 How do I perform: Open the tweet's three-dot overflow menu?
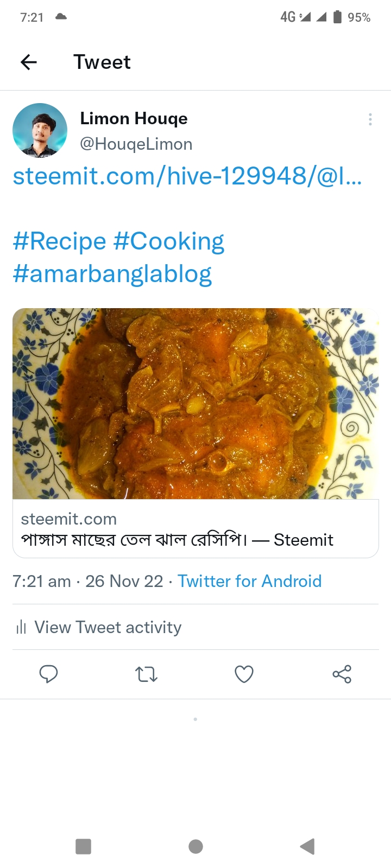point(370,119)
